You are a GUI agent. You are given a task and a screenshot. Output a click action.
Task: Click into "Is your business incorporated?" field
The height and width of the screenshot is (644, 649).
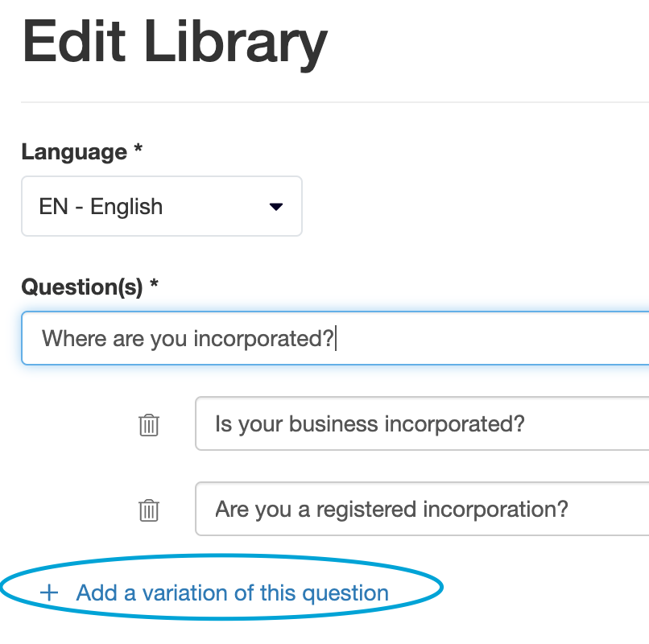[422, 423]
